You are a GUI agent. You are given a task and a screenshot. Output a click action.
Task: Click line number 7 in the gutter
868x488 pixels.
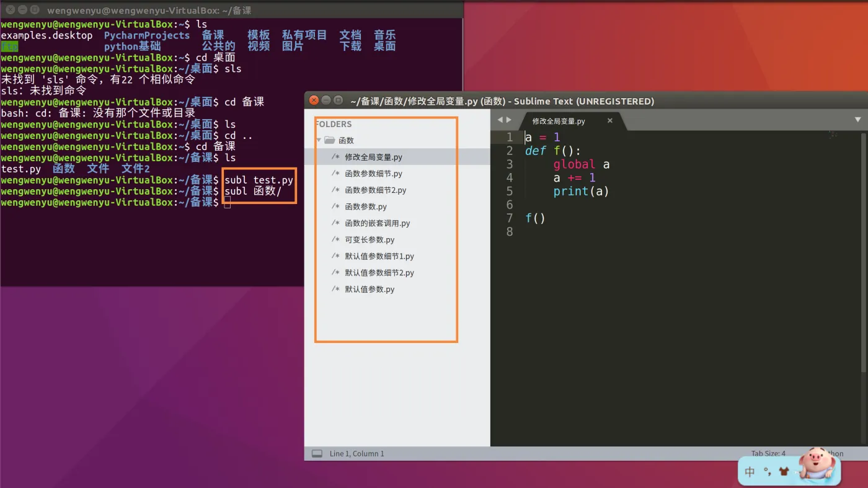point(510,218)
